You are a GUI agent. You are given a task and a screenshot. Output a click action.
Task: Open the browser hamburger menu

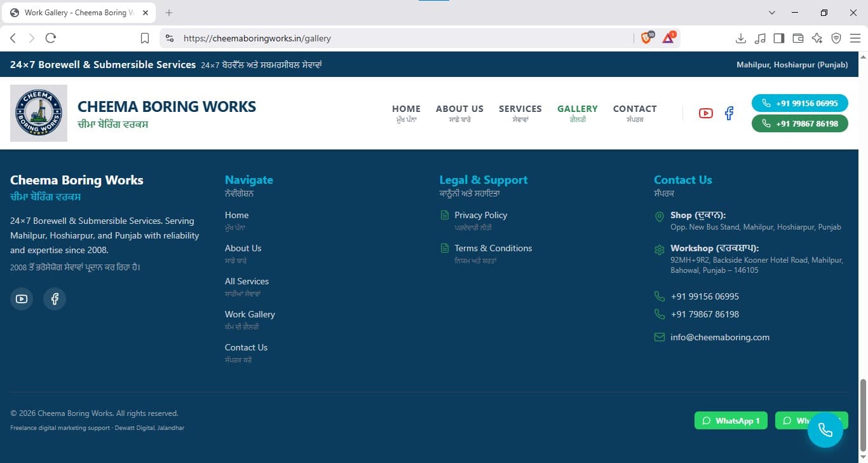click(855, 38)
